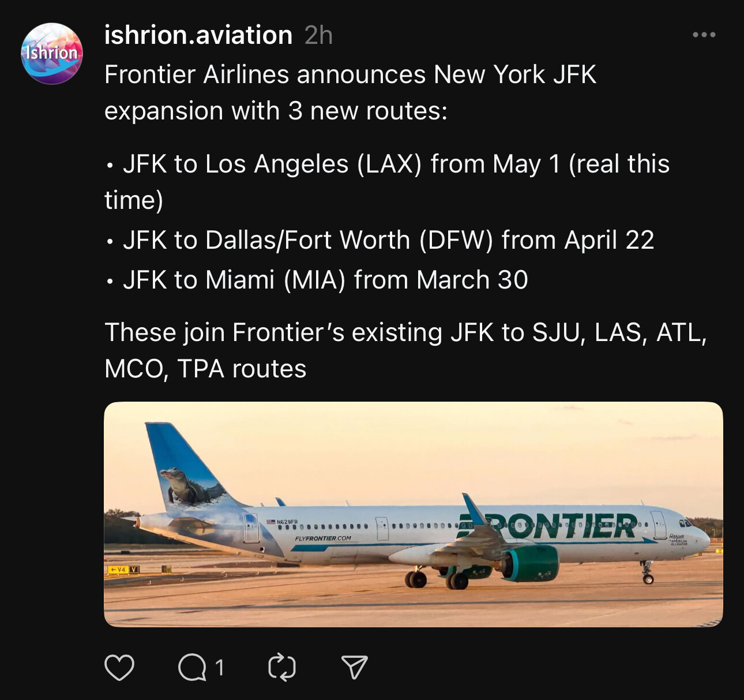744x700 pixels.
Task: Click the 2h post timestamp
Action: coord(318,35)
